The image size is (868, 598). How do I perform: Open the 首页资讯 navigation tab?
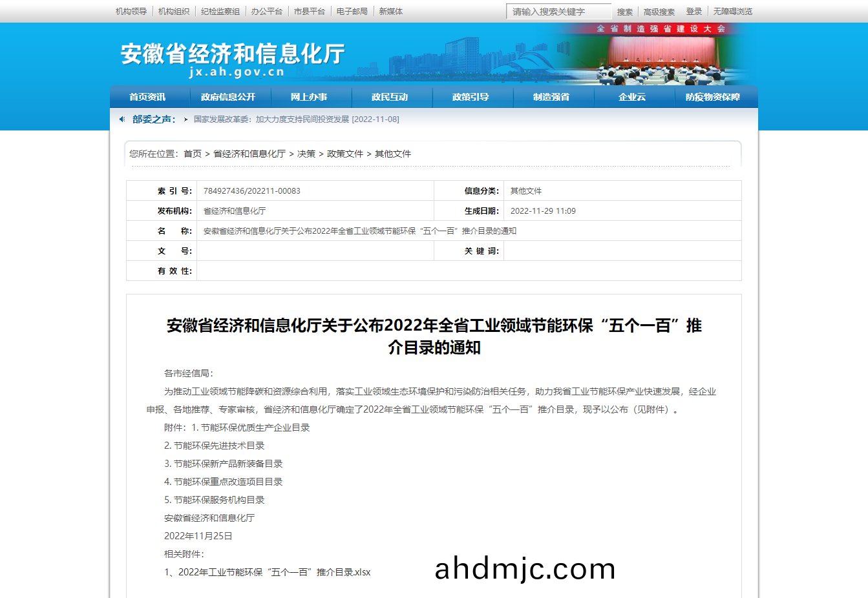tap(147, 97)
